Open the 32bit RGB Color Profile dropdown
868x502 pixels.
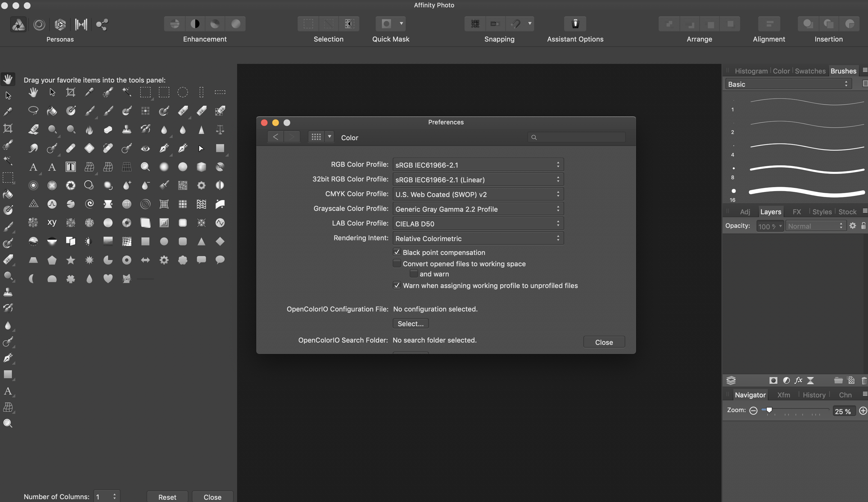478,179
